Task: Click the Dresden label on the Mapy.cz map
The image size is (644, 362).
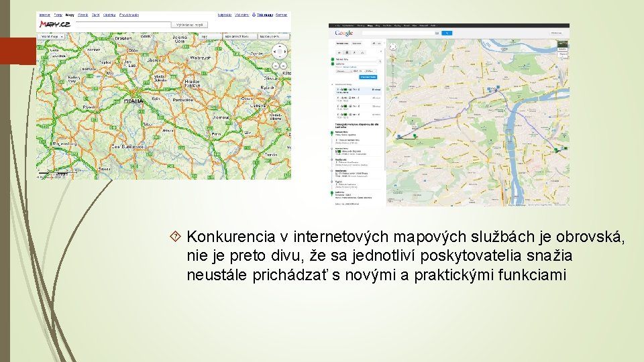Action: coord(123,38)
